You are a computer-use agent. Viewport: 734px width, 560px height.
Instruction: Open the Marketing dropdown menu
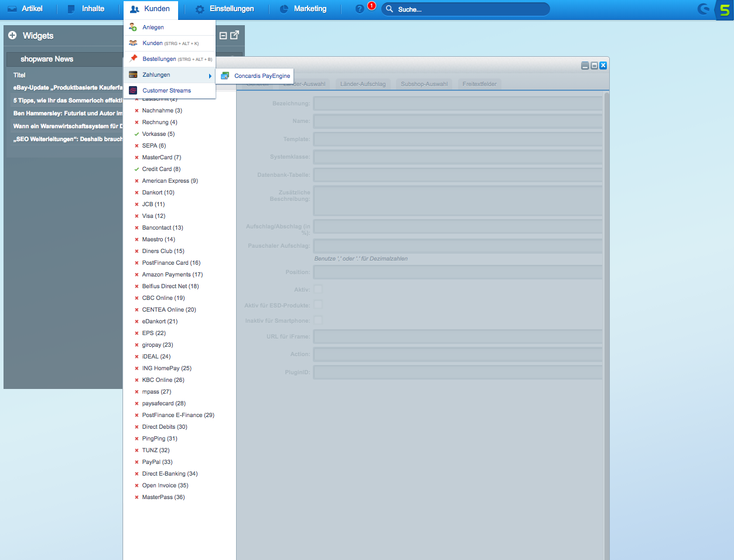point(303,9)
